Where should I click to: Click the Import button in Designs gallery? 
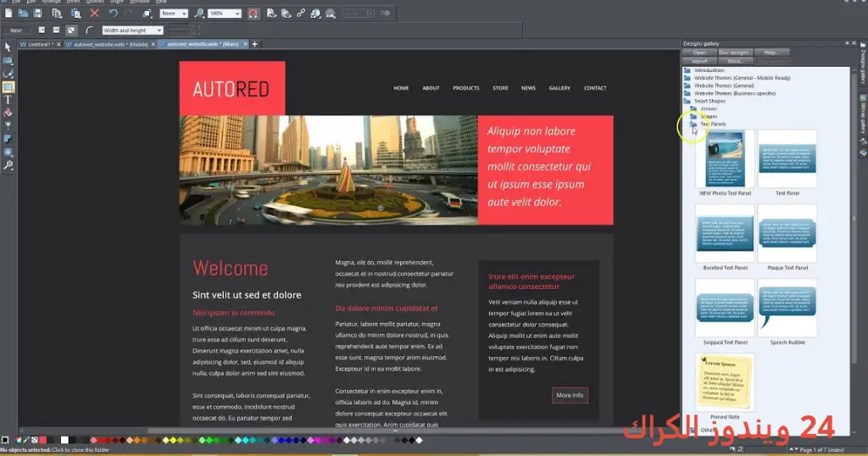[x=699, y=61]
